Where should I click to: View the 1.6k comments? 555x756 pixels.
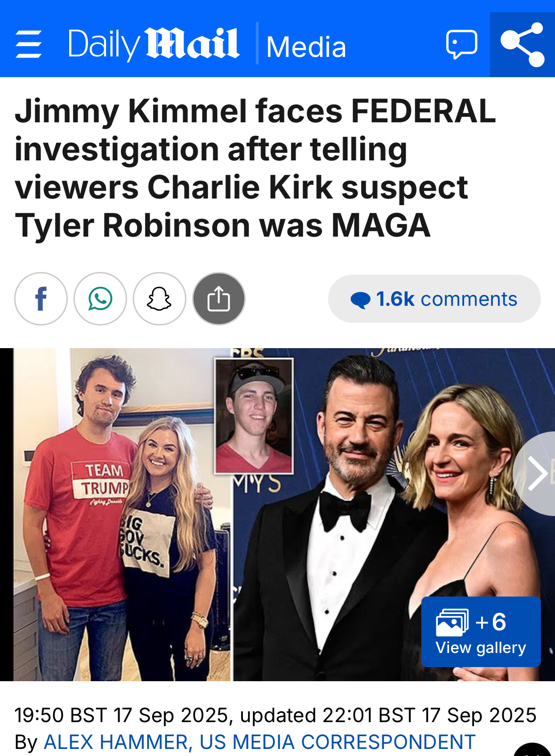434,299
